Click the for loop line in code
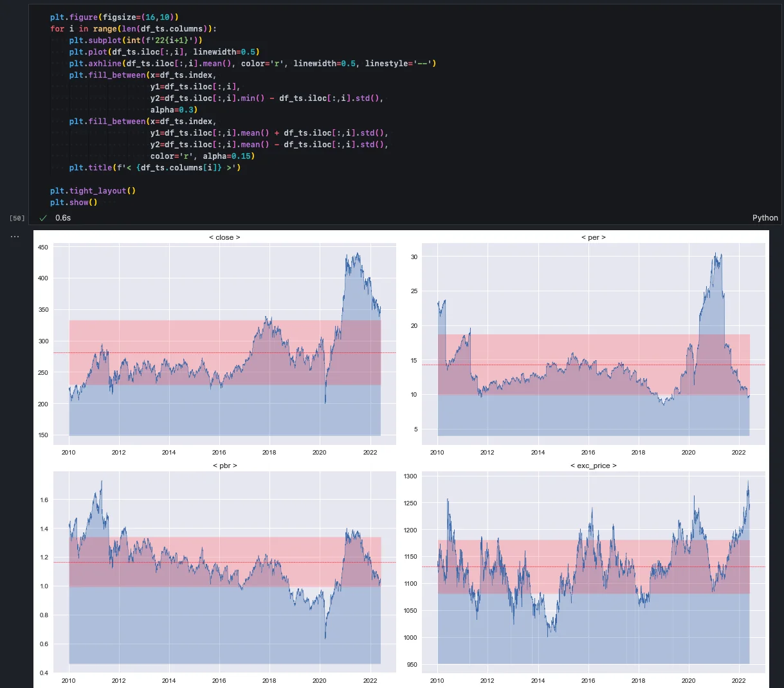 (x=133, y=29)
